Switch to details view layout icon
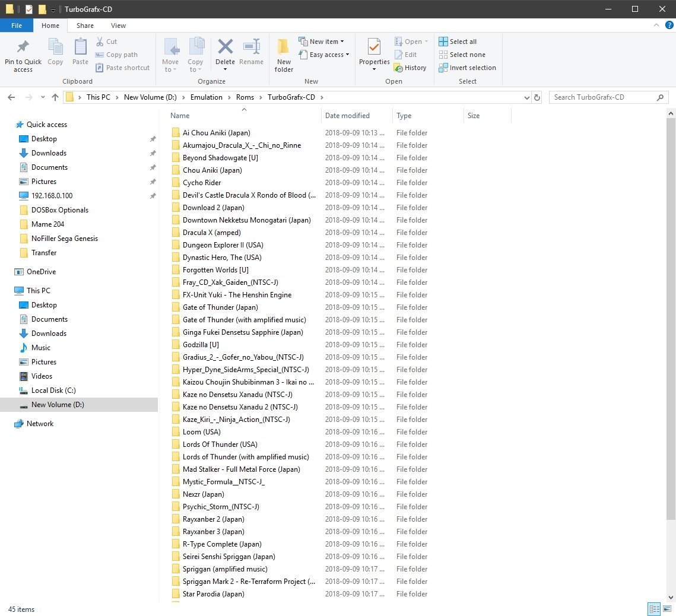This screenshot has height=616, width=676. tap(654, 609)
